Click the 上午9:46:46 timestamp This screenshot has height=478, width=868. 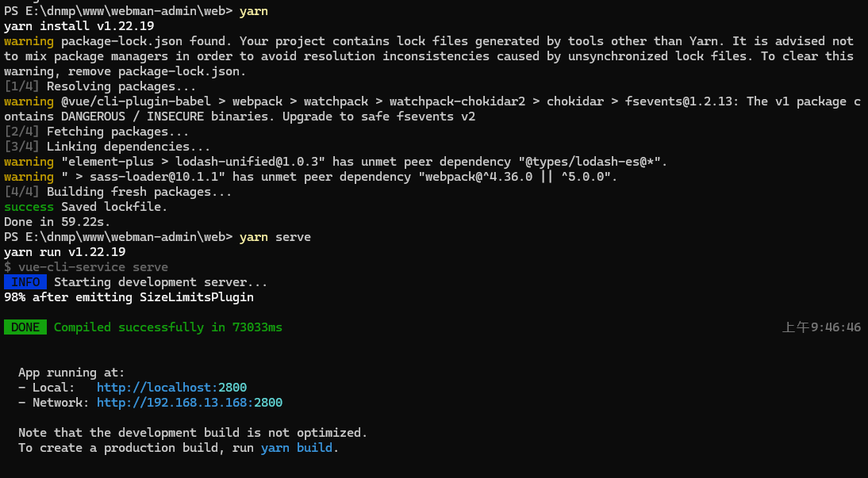(821, 327)
